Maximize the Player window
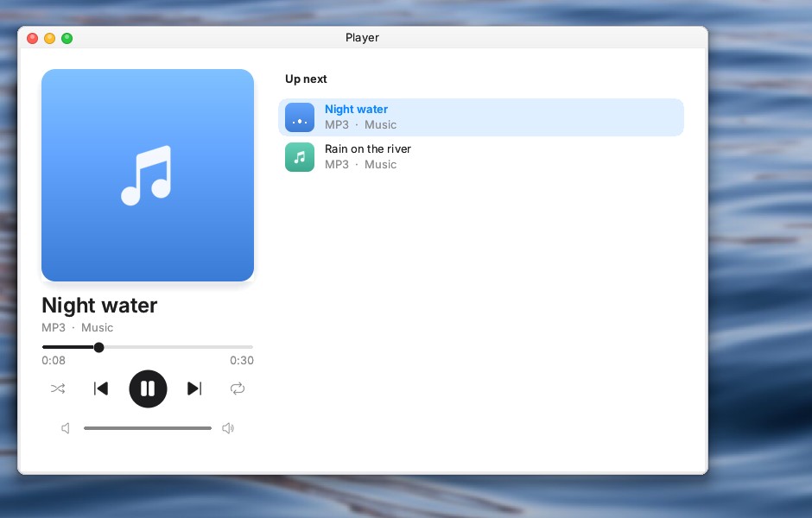Screen dimensions: 812x518 pyautogui.click(x=67, y=38)
